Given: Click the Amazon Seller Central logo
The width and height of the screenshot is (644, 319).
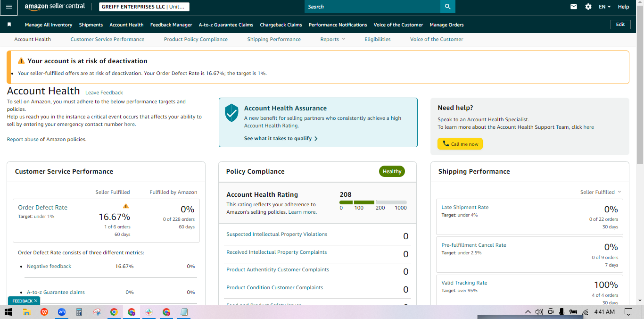Looking at the screenshot, I should pos(55,7).
